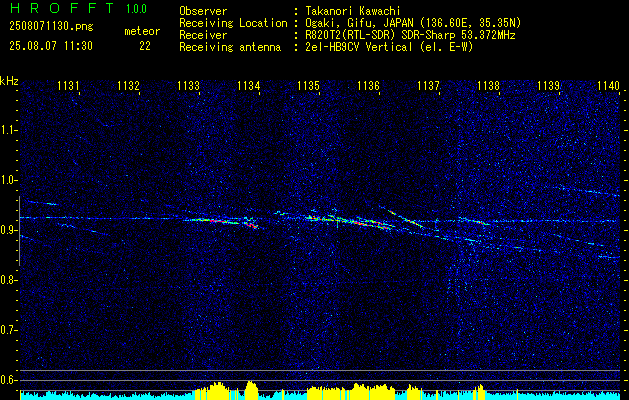Click the meteor label

pos(142,31)
